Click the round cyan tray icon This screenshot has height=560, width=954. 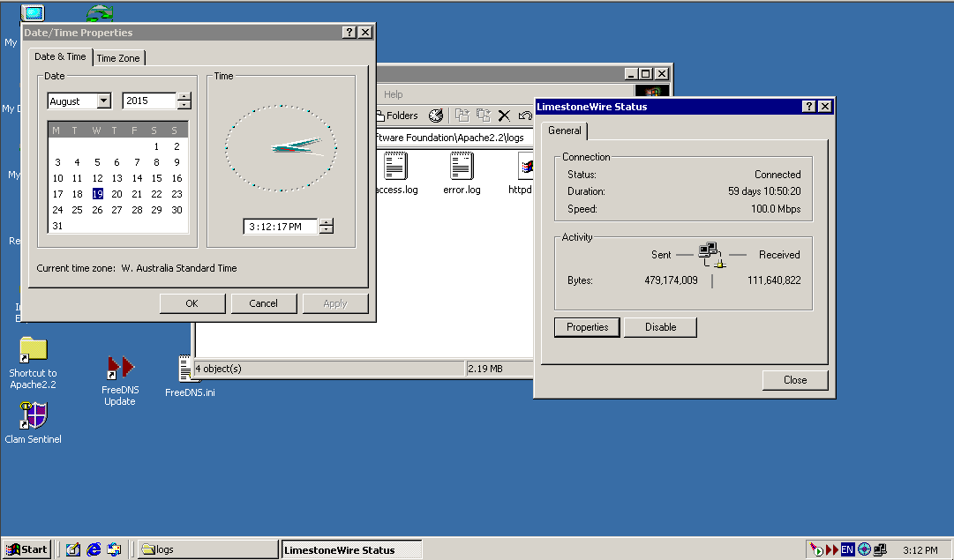click(x=864, y=550)
